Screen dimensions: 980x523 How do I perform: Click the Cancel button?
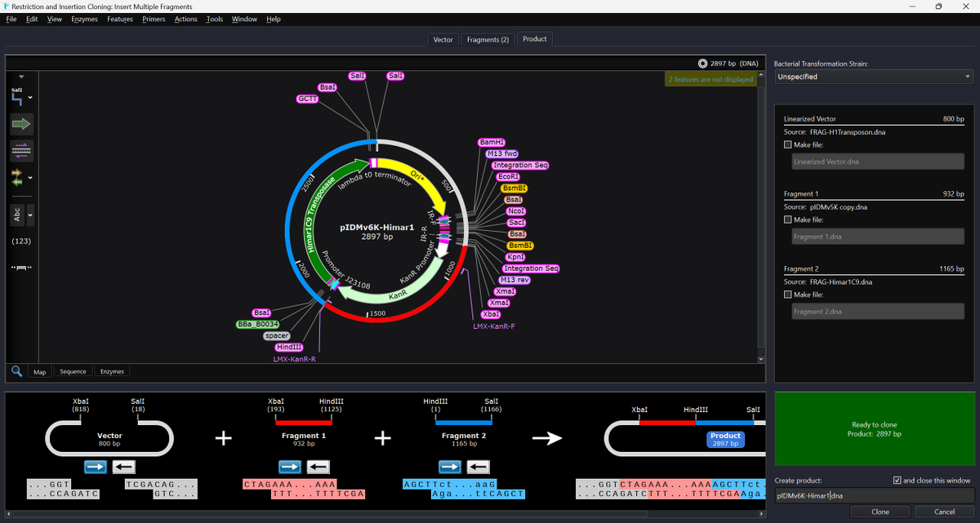click(x=944, y=512)
